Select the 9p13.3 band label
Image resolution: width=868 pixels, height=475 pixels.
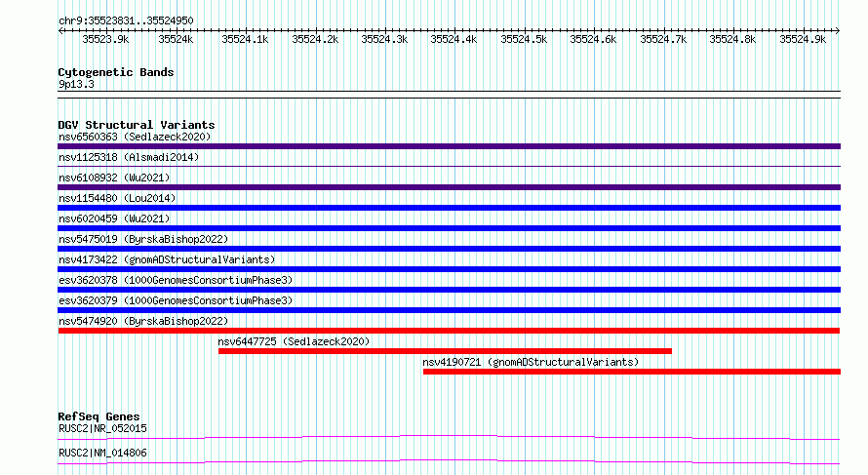pos(76,84)
